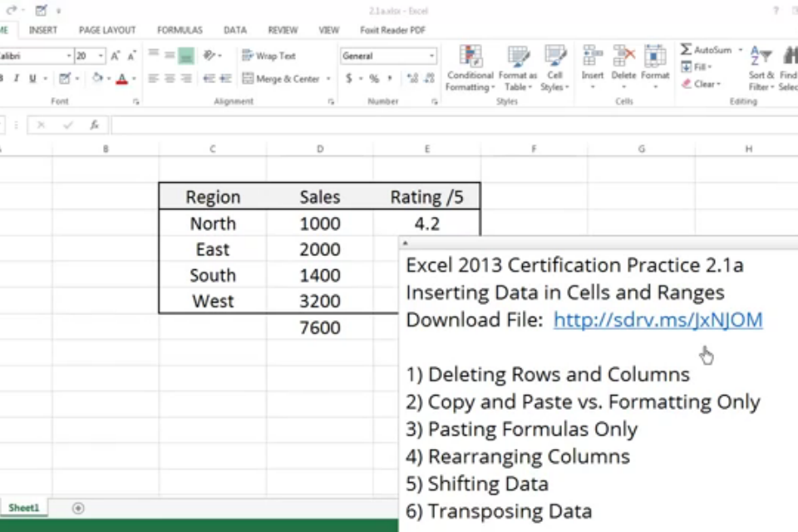
Task: Open the text orientation button
Action: click(209, 55)
